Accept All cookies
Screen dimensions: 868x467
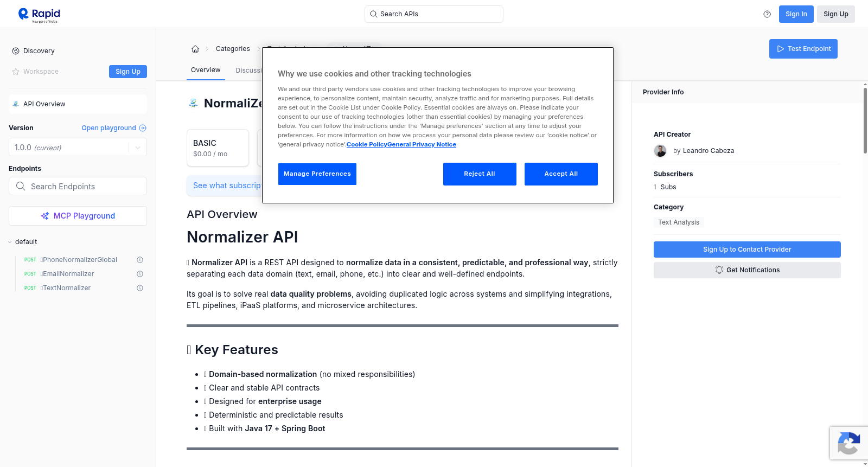pos(561,174)
